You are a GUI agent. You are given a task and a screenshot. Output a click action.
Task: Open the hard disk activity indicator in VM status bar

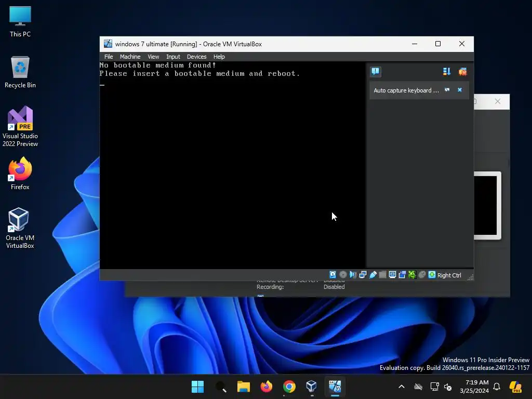coord(333,275)
